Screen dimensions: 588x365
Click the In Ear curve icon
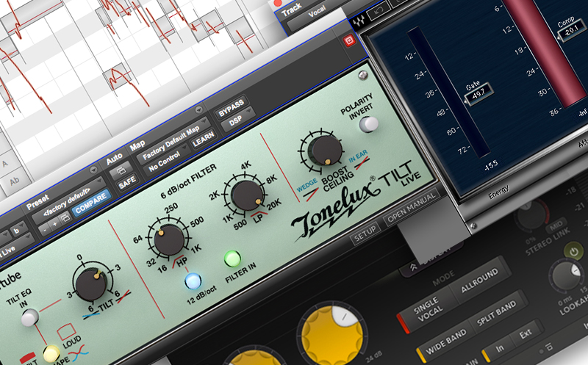(362, 163)
